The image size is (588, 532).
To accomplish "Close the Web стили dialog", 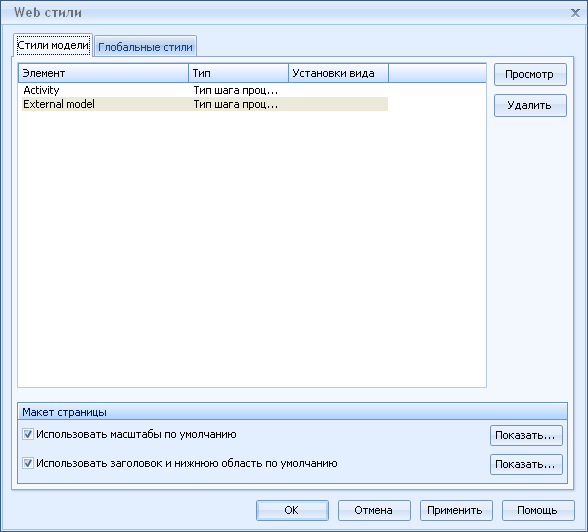I will coord(575,13).
